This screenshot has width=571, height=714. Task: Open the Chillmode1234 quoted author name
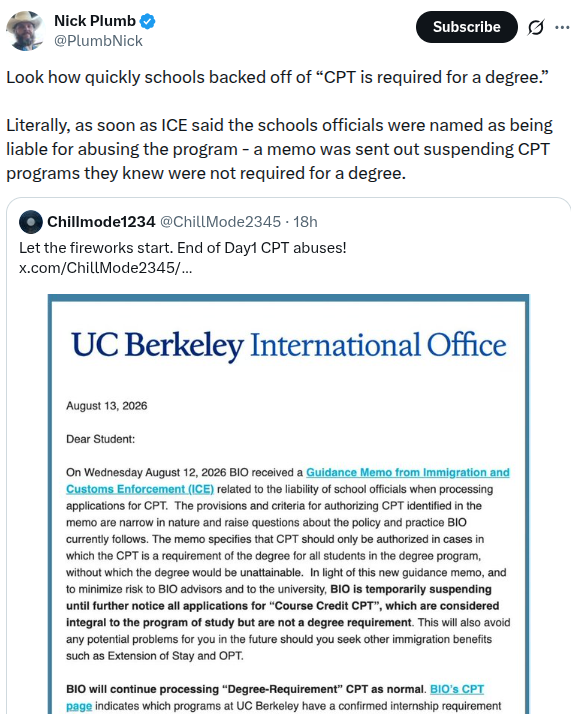point(101,222)
